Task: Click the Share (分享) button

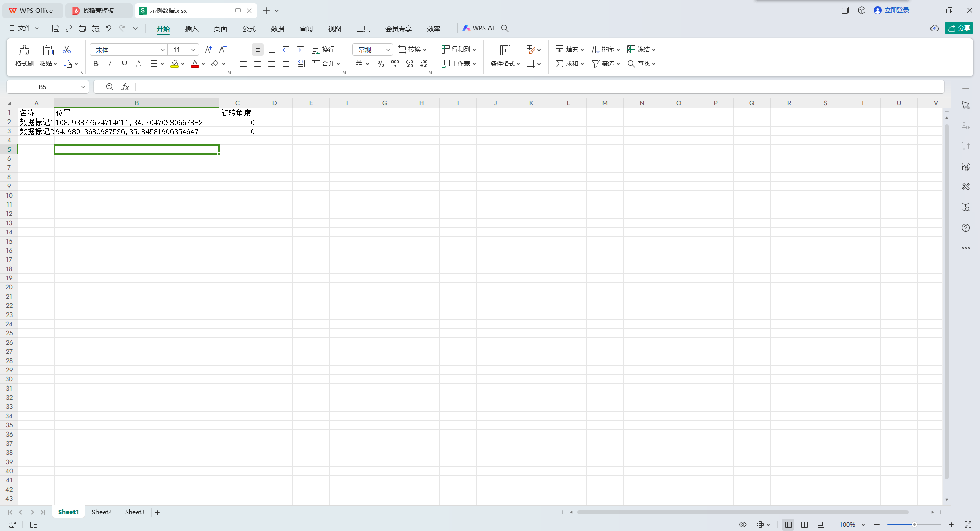Action: pyautogui.click(x=959, y=28)
